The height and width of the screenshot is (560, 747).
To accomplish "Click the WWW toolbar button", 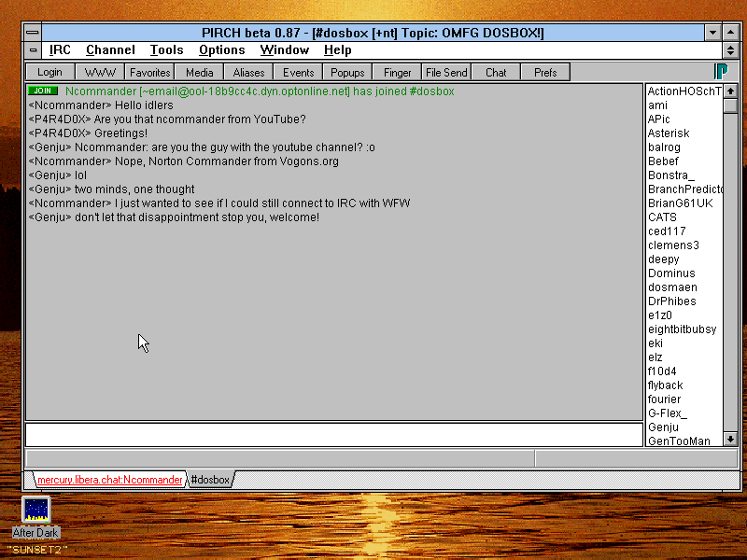I will pyautogui.click(x=100, y=73).
